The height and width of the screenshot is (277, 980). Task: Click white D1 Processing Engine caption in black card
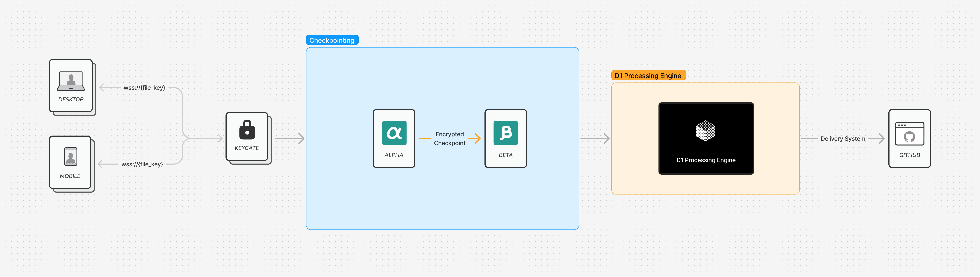tap(706, 160)
